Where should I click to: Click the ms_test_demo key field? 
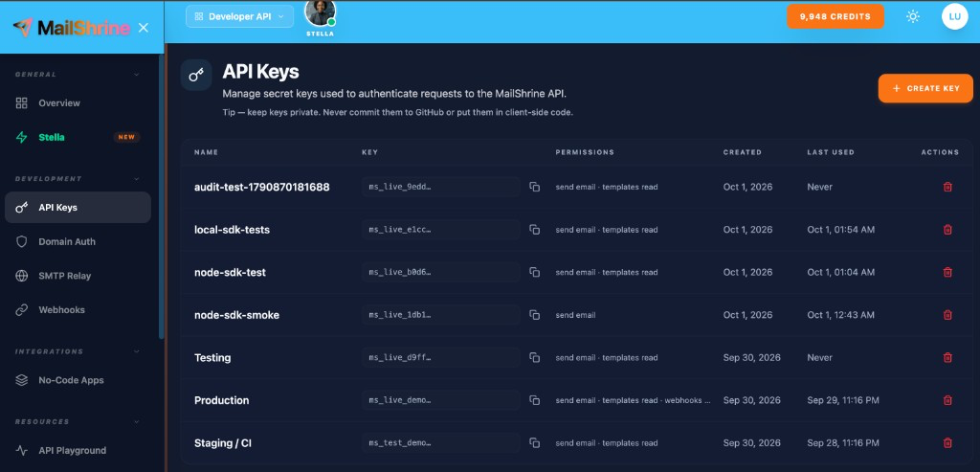[440, 442]
